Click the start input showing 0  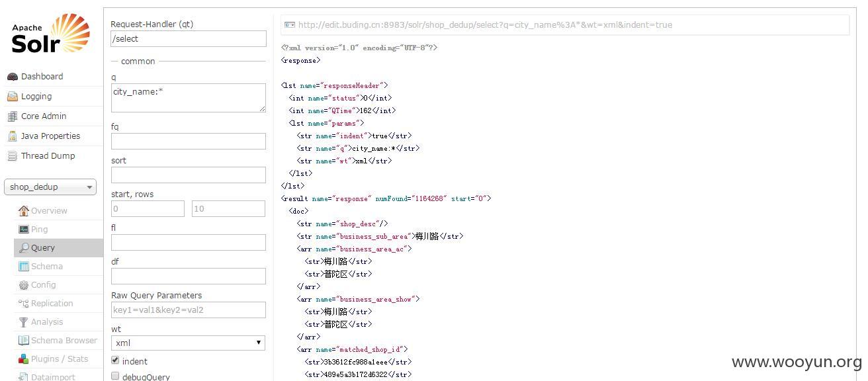(148, 208)
